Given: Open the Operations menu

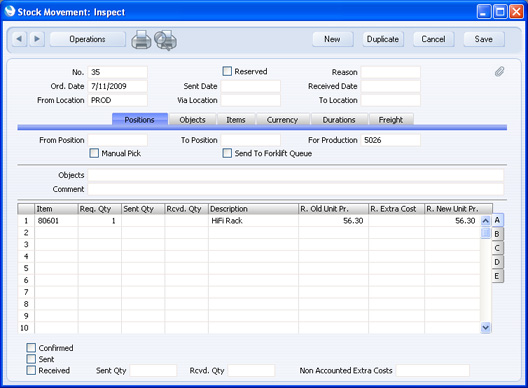Looking at the screenshot, I should click(x=88, y=39).
